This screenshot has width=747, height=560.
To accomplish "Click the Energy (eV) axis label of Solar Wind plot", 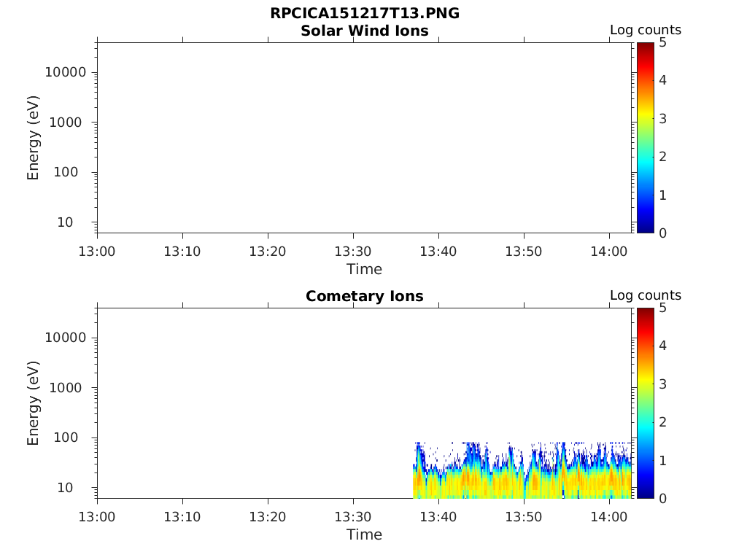I will [33, 138].
